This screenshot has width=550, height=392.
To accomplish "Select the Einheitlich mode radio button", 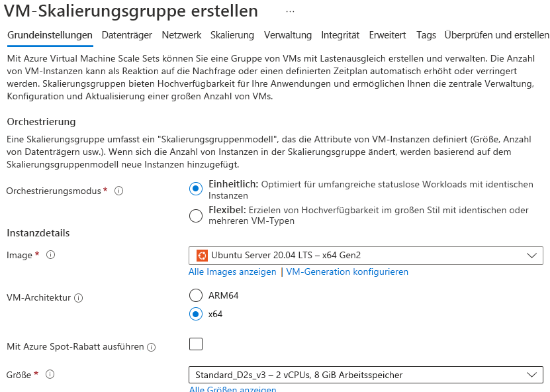I will point(195,189).
